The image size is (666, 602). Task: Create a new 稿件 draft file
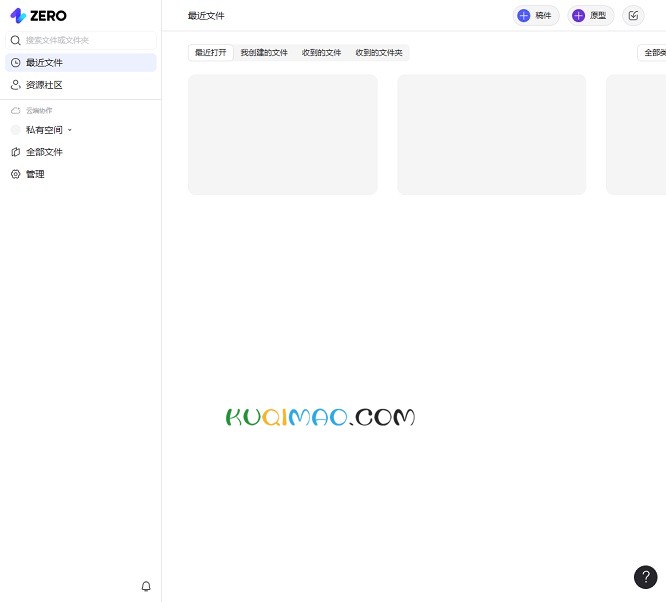click(x=536, y=16)
